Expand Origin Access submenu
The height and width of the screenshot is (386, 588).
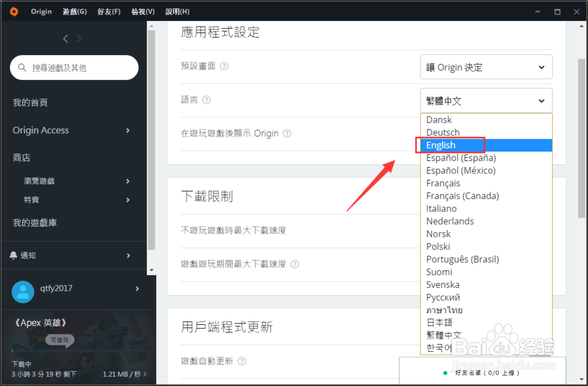128,130
